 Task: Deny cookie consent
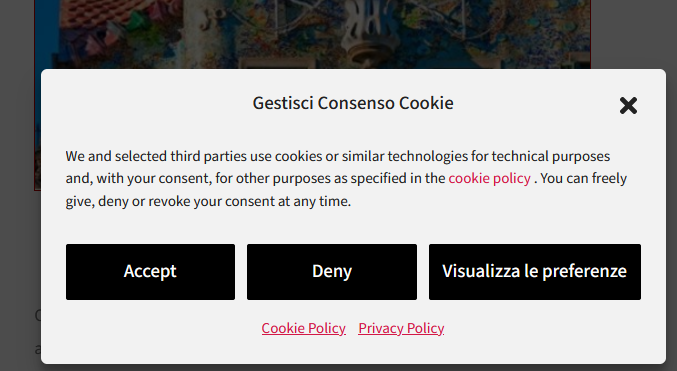332,272
